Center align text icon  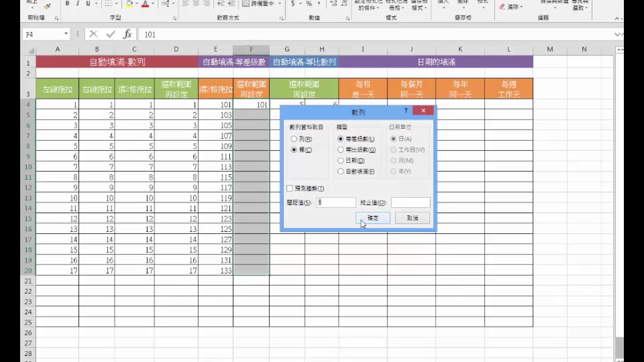tap(197, 4)
